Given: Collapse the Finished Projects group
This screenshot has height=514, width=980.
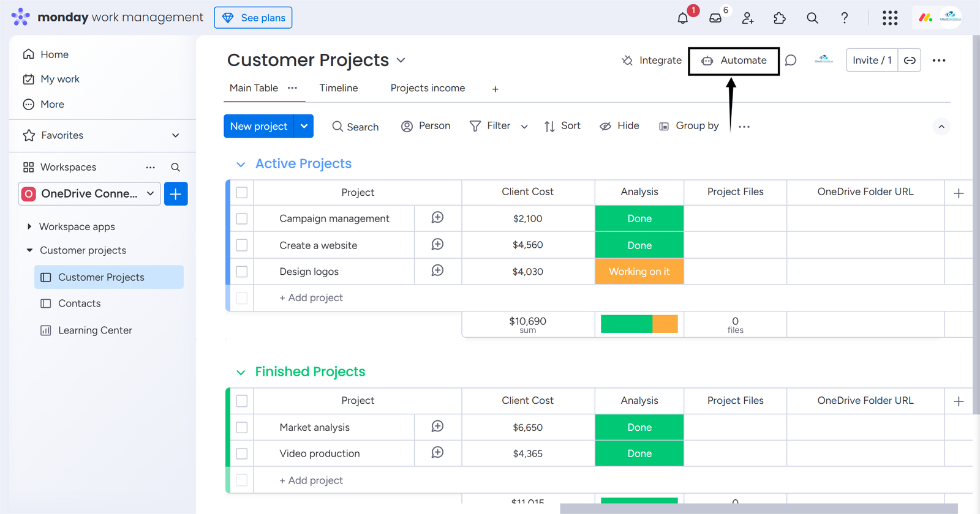Looking at the screenshot, I should pos(241,373).
